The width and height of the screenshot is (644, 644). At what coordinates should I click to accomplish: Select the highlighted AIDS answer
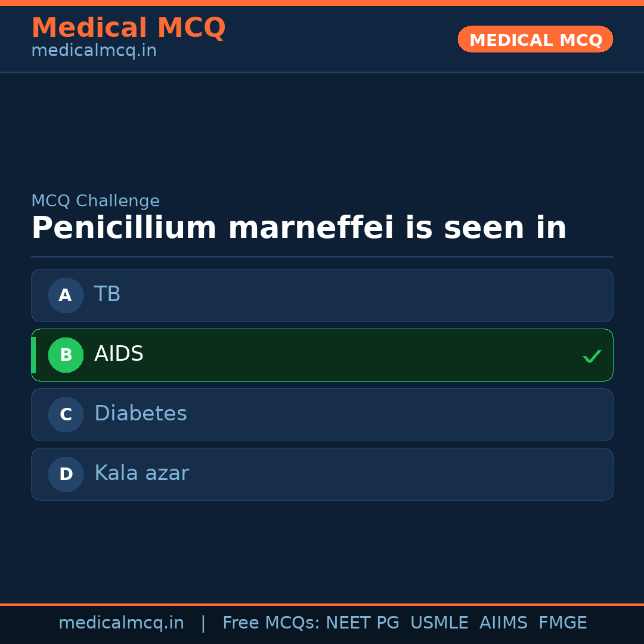[x=322, y=355]
